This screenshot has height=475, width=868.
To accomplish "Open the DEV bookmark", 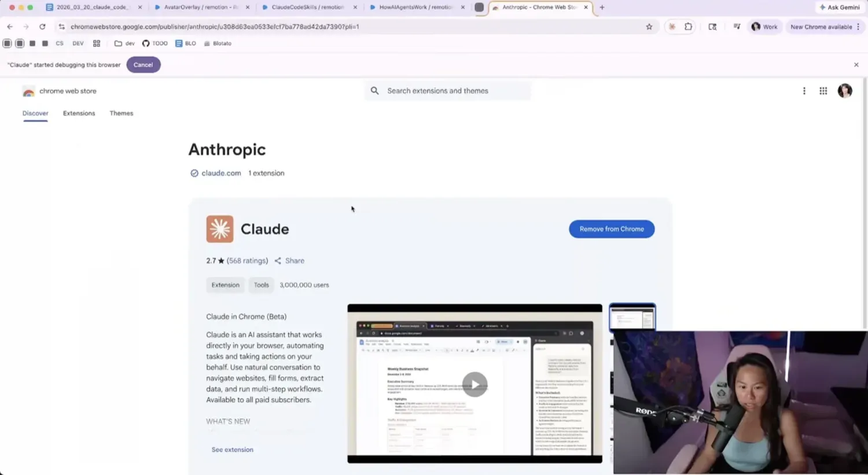I will point(78,43).
